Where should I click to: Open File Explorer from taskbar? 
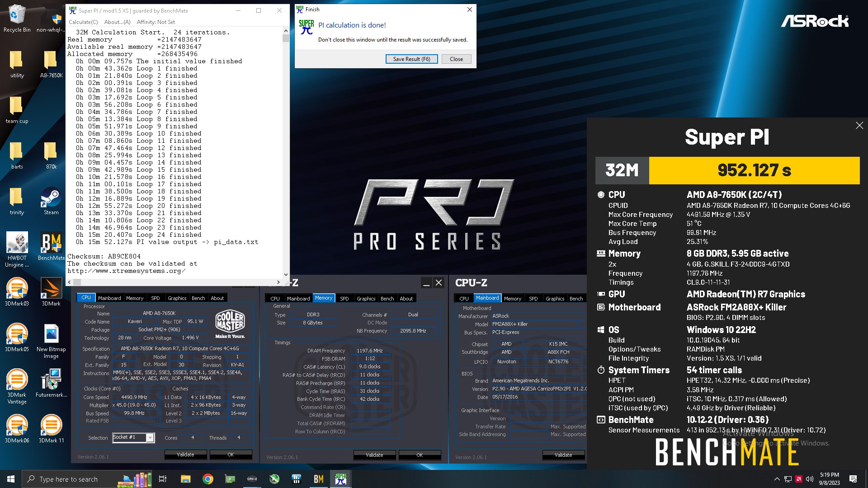[x=185, y=479]
